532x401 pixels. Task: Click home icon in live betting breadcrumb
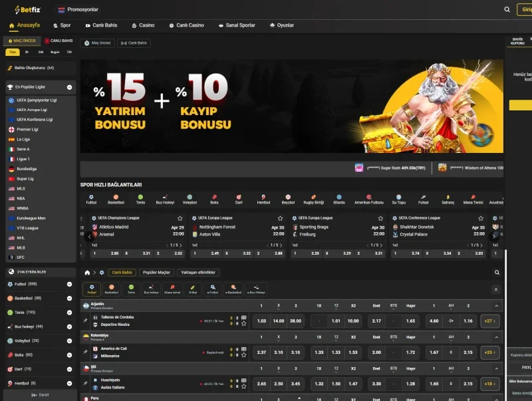(87, 273)
